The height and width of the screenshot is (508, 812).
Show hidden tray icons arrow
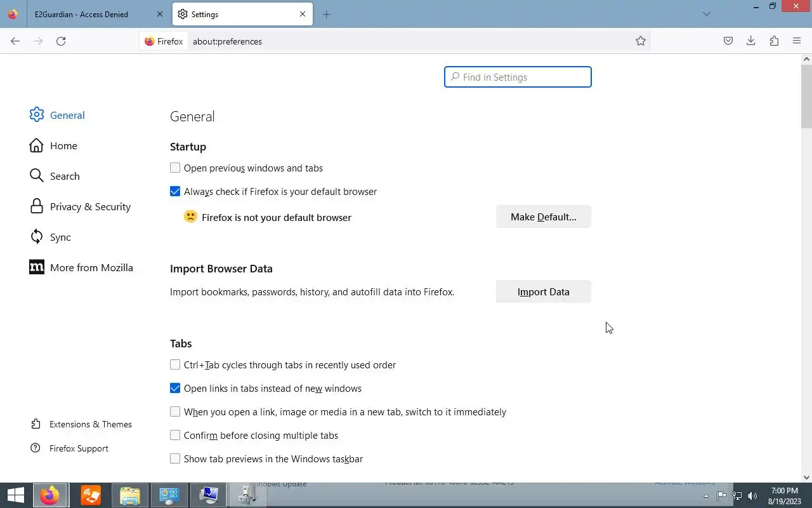tap(706, 496)
